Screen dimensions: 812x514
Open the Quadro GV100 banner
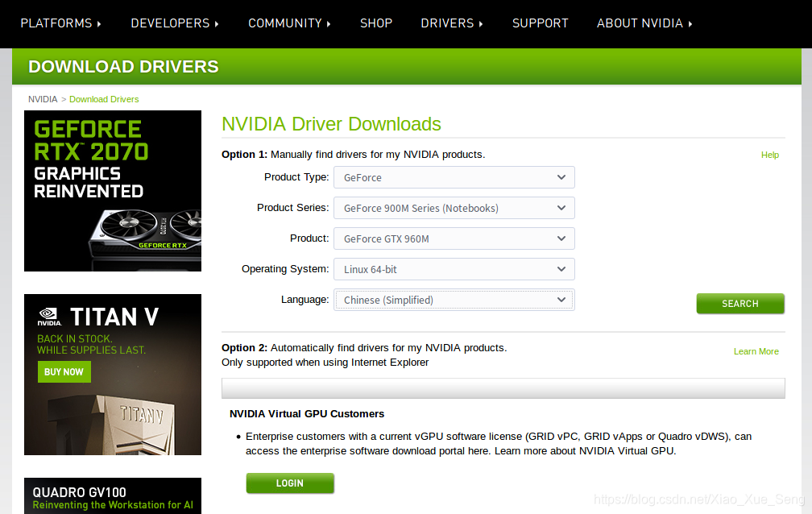(x=113, y=495)
